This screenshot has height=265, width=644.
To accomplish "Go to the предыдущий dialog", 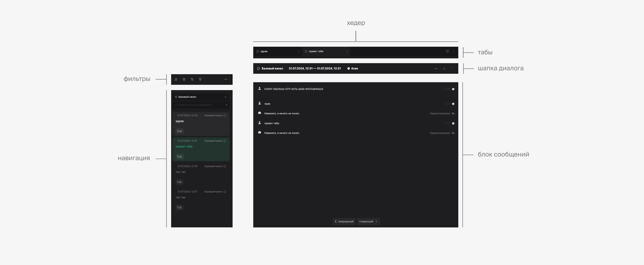I will [x=344, y=222].
